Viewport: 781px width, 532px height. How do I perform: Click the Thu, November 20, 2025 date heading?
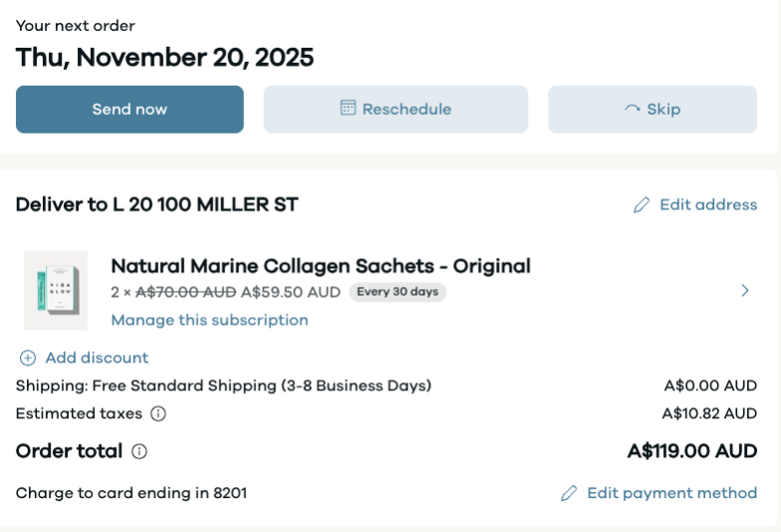[x=164, y=57]
